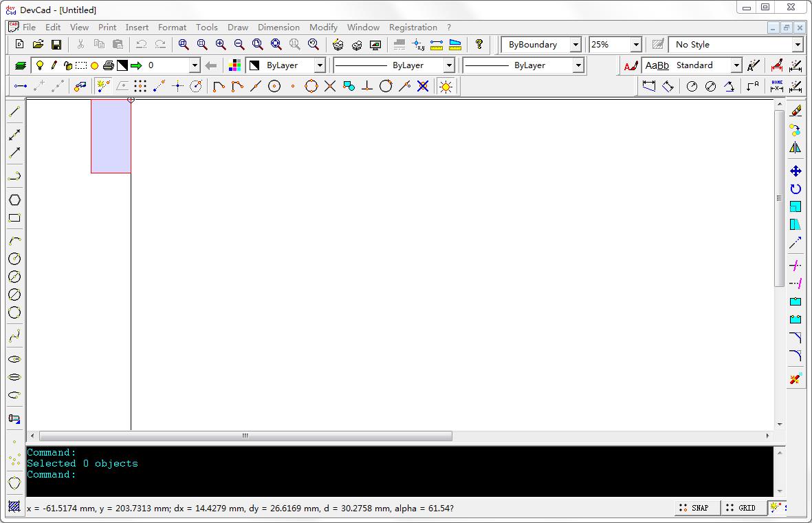Toggle SNAP mode in status bar
Image resolution: width=812 pixels, height=523 pixels.
click(694, 508)
